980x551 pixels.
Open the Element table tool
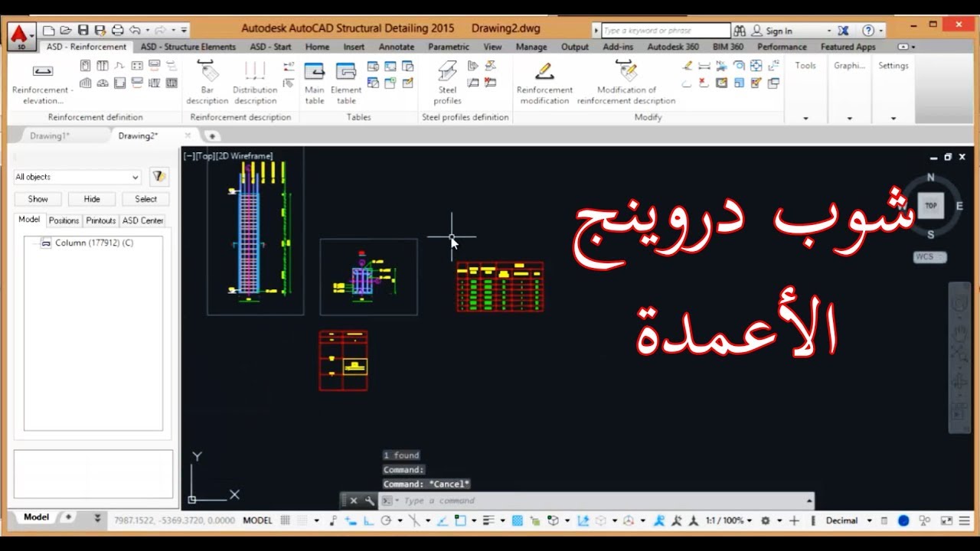click(x=346, y=83)
